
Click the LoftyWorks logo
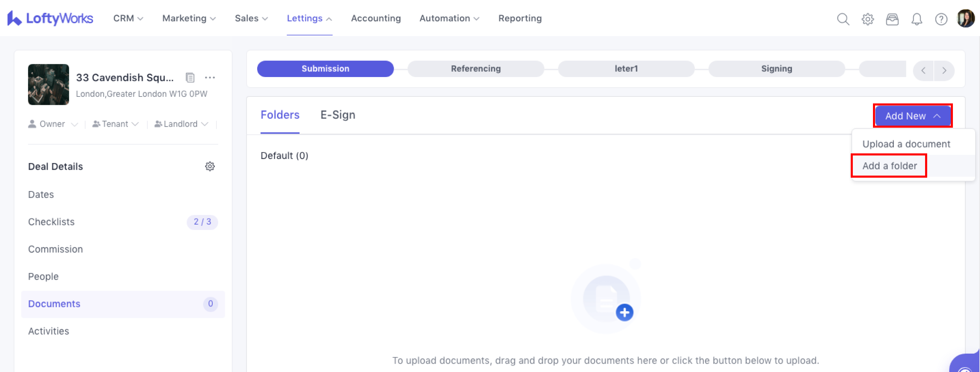(x=50, y=18)
